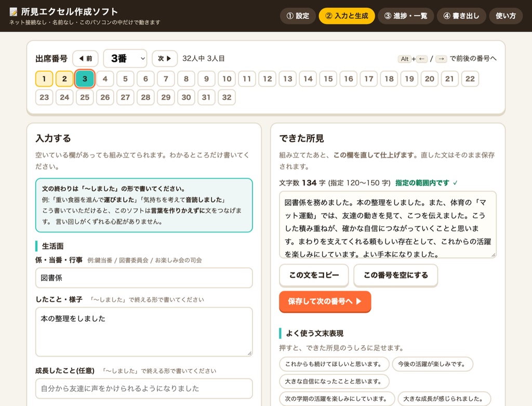This screenshot has width=532, height=406.
Task: Select attendance number 18
Action: click(x=389, y=78)
